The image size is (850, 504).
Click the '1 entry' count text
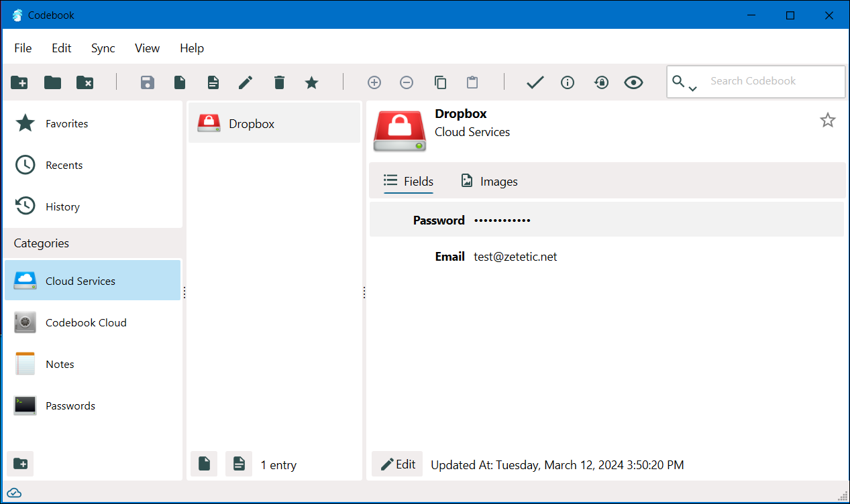[278, 465]
